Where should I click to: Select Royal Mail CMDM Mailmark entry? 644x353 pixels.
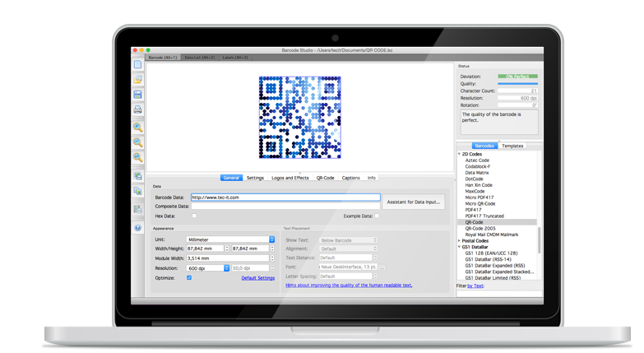(x=492, y=235)
